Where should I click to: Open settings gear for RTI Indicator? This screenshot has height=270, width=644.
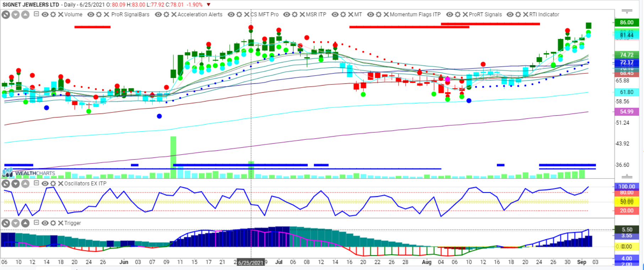click(518, 15)
